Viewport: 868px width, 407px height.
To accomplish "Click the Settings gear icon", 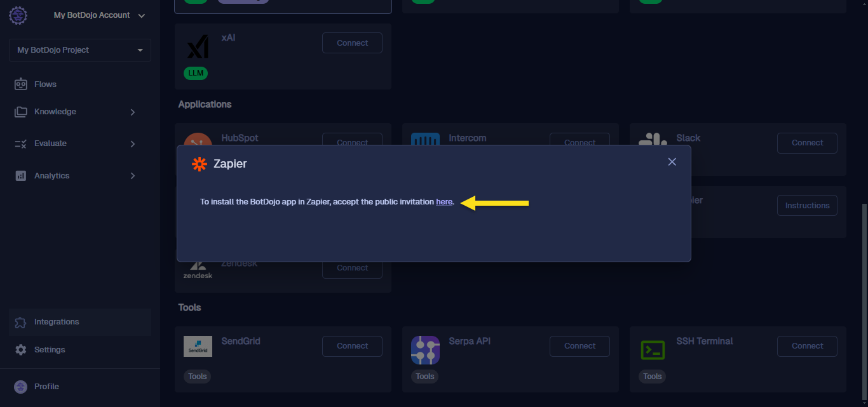I will click(x=21, y=350).
